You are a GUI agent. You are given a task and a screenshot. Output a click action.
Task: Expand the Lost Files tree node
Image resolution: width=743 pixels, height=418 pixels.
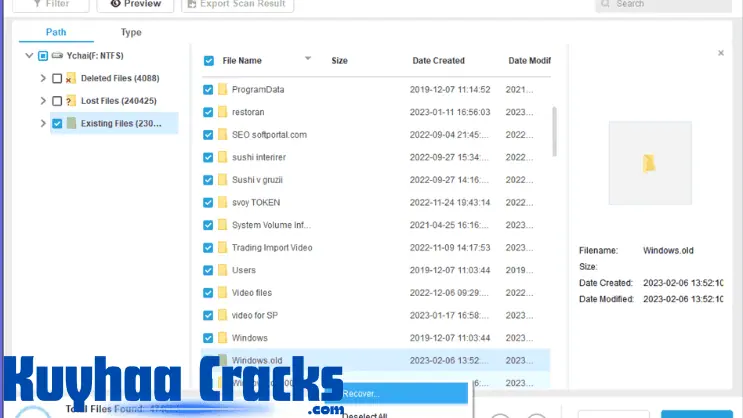pyautogui.click(x=42, y=101)
